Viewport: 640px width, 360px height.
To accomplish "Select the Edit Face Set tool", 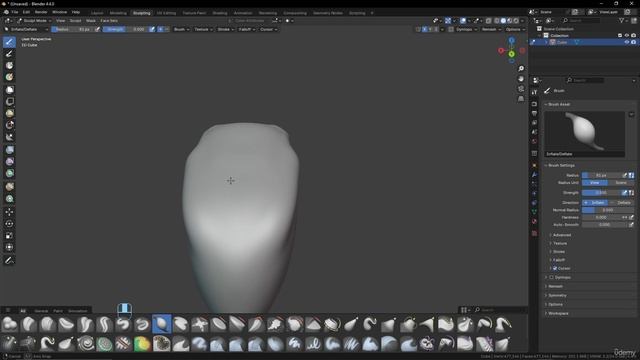I will click(x=9, y=187).
